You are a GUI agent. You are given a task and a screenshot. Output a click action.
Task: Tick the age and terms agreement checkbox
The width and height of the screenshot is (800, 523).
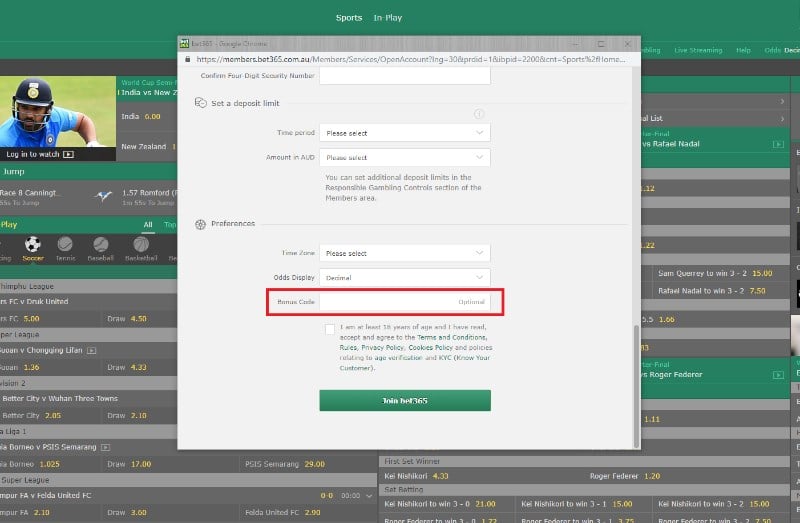[x=330, y=329]
